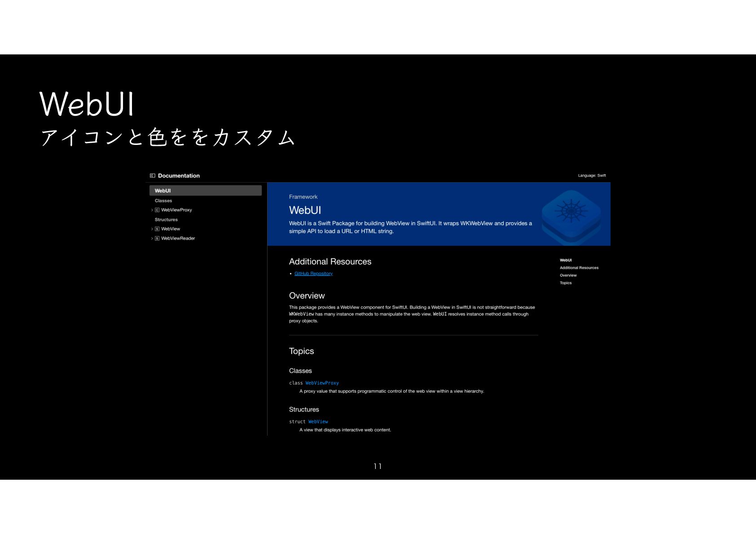756x534 pixels.
Task: Click the Classes heading under Topics
Action: click(300, 371)
